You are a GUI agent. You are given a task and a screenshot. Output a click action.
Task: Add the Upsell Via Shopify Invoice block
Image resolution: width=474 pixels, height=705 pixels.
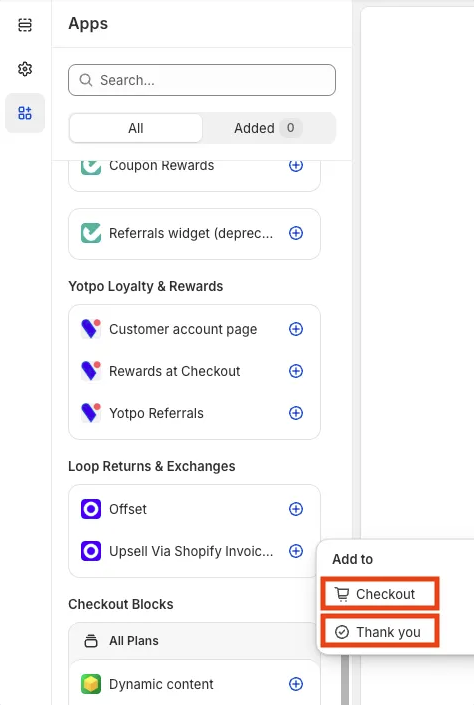(x=295, y=551)
